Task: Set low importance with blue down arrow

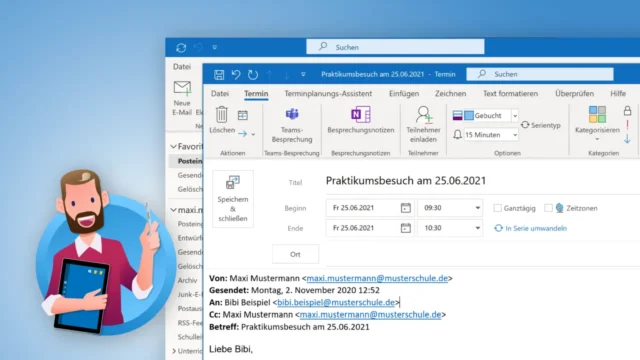Action: tap(627, 139)
